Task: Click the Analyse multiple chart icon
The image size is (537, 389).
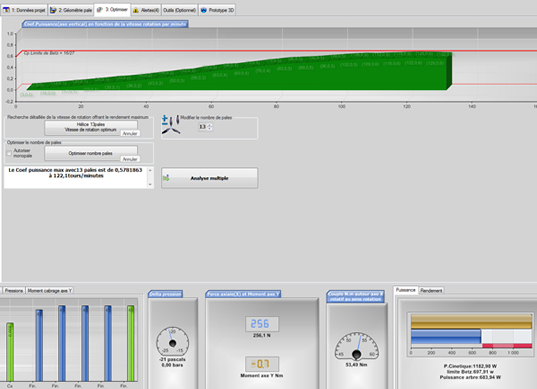Action: (166, 178)
